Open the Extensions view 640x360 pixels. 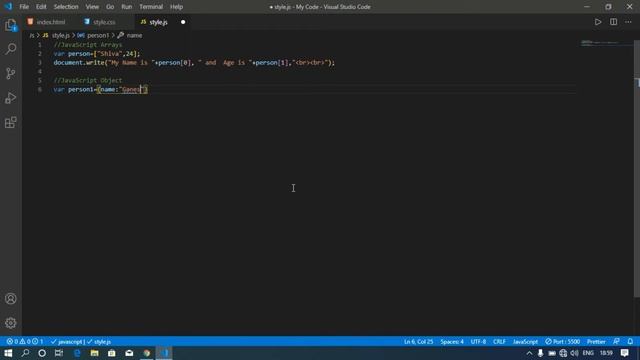(11, 122)
